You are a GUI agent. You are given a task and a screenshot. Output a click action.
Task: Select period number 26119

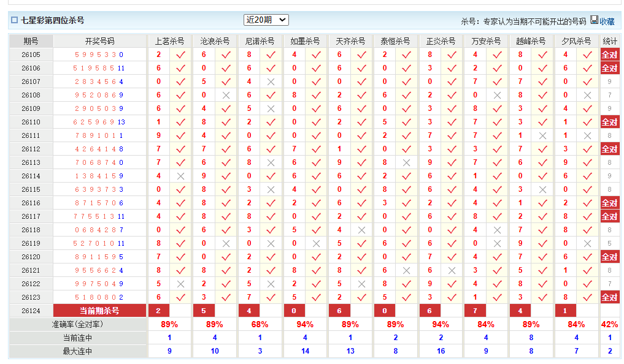(31, 243)
